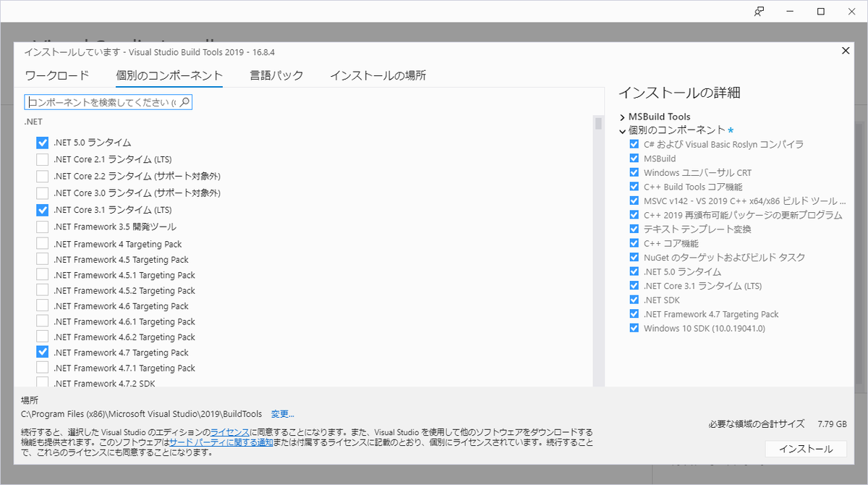Viewport: 868px width, 485px height.
Task: Click the インストールの詳細 heading
Action: click(679, 93)
